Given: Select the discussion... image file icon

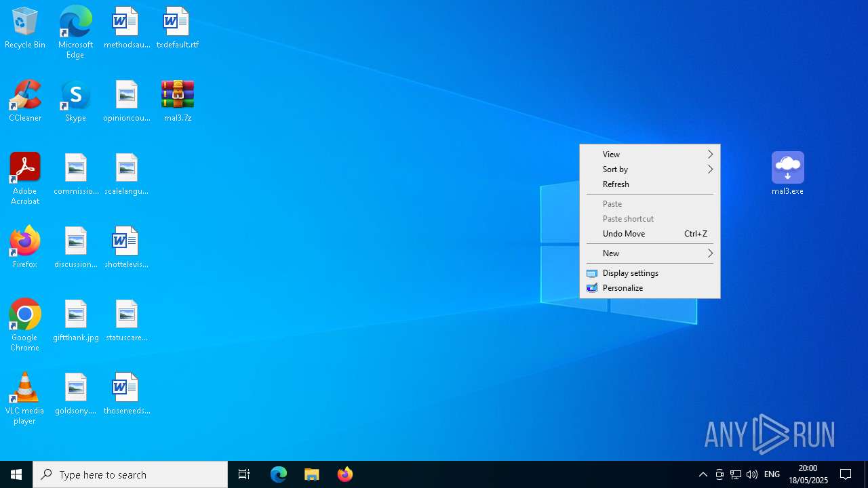Looking at the screenshot, I should pos(76,248).
